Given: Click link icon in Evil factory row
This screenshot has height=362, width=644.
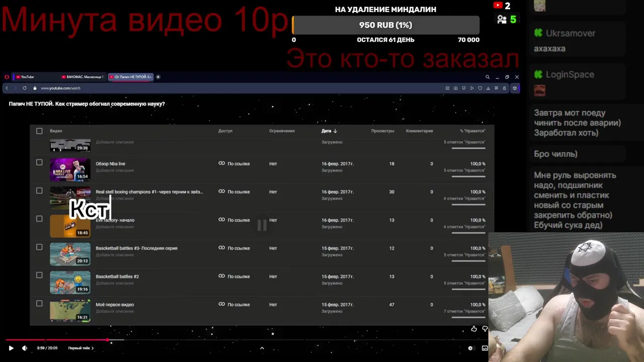Looking at the screenshot, I should tap(221, 220).
